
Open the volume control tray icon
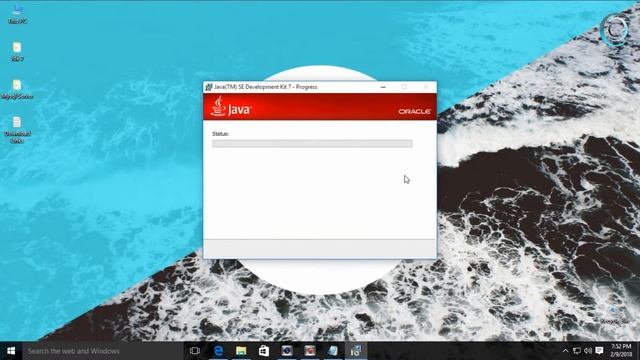(588, 351)
